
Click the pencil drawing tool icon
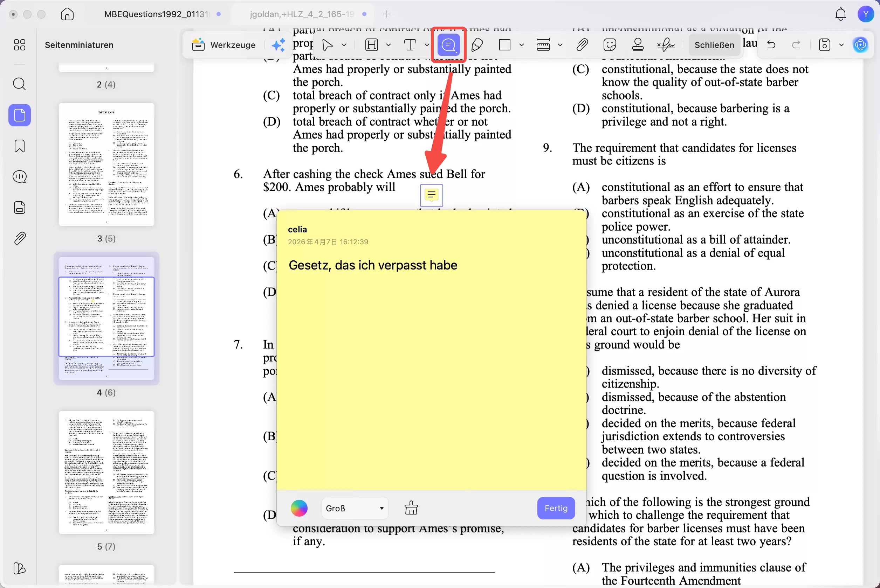[477, 45]
